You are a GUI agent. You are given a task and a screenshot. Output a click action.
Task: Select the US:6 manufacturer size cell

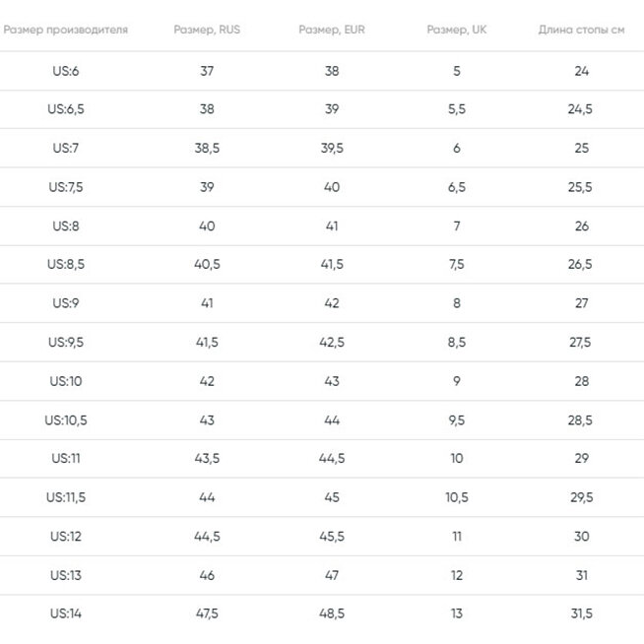[x=66, y=71]
